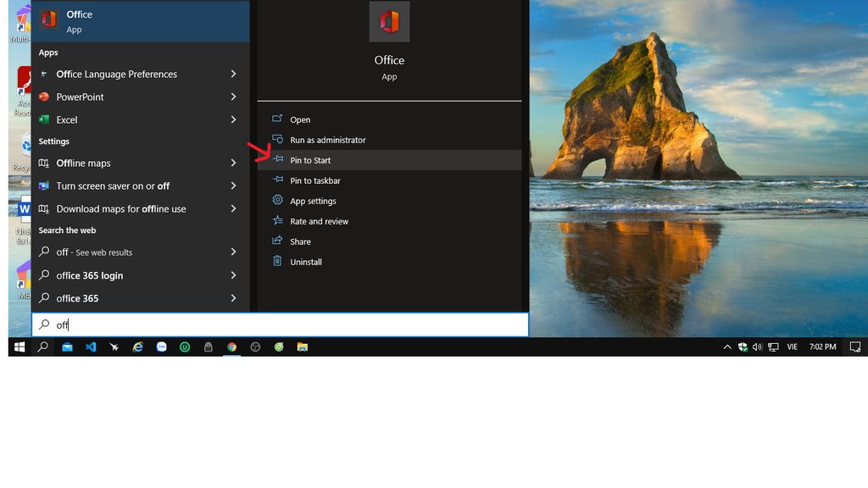The width and height of the screenshot is (868, 488).
Task: Open the green swirl app on taskbar
Action: [279, 347]
